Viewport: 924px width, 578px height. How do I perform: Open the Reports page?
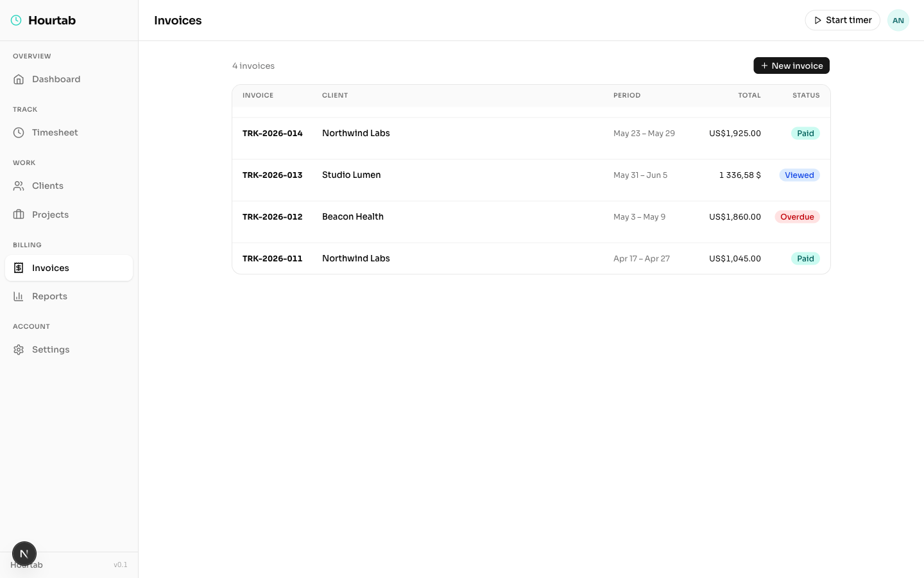tap(69, 296)
